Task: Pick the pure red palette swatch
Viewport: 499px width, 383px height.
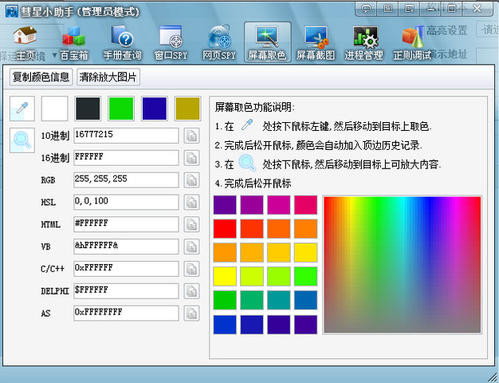Action: (225, 229)
